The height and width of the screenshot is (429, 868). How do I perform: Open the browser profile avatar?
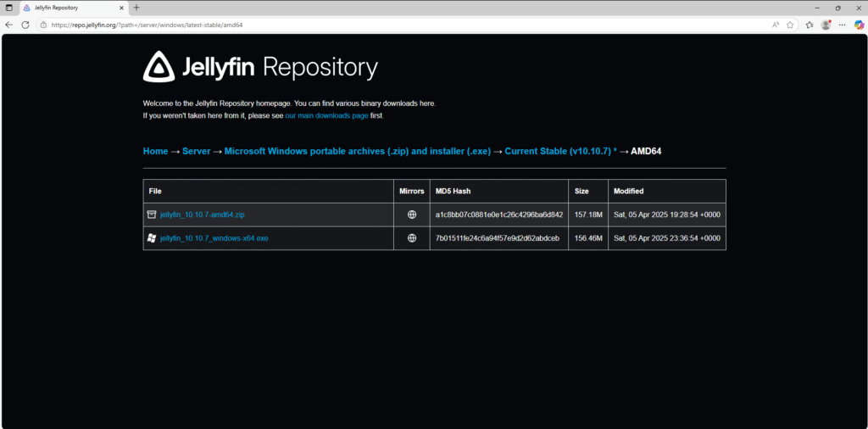click(x=826, y=25)
